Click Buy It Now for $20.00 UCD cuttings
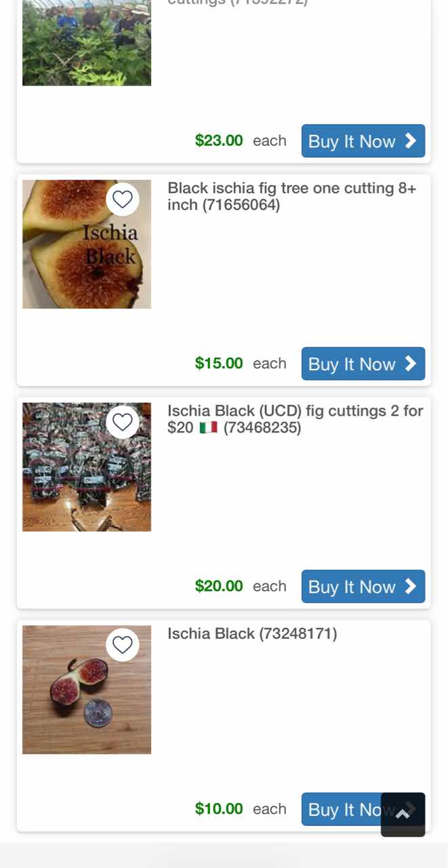The height and width of the screenshot is (868, 448). (363, 587)
